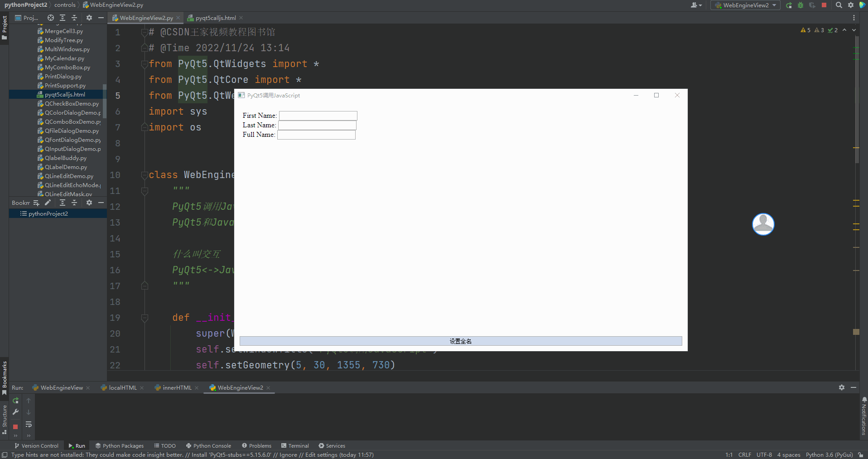Select pyqt5calljs.html in project tree

pos(65,95)
